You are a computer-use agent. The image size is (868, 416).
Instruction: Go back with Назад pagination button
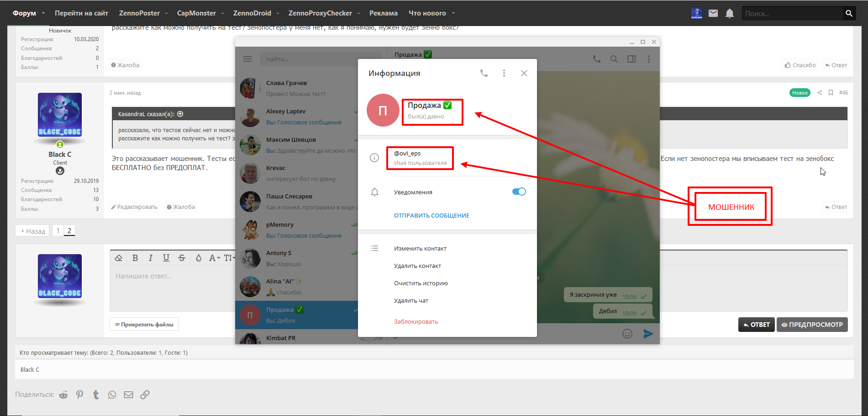point(33,231)
